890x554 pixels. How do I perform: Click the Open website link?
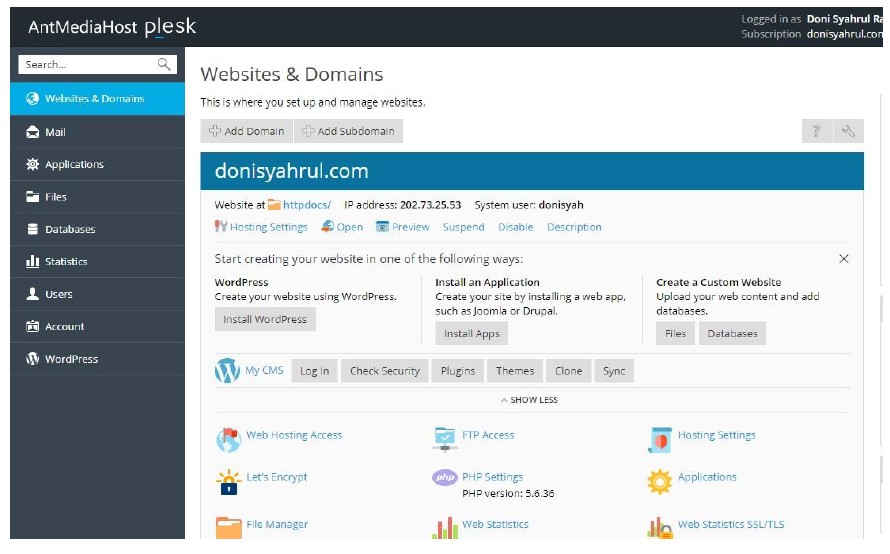(350, 227)
